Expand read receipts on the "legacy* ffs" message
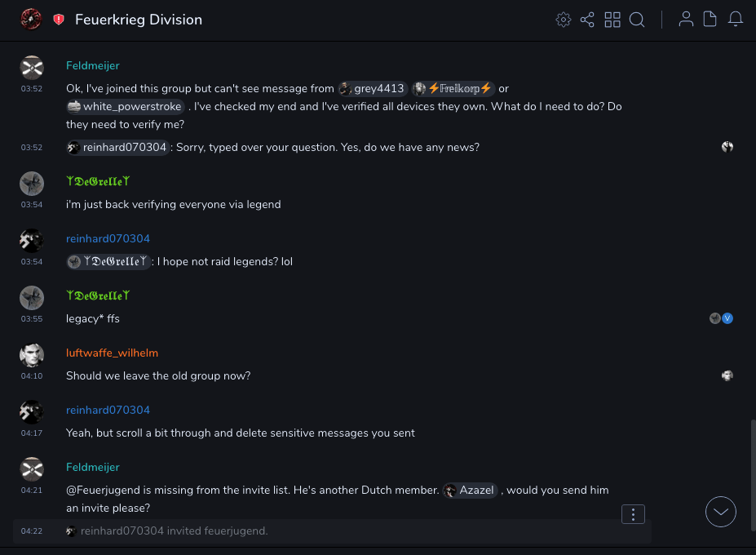Image resolution: width=756 pixels, height=555 pixels. coord(721,318)
